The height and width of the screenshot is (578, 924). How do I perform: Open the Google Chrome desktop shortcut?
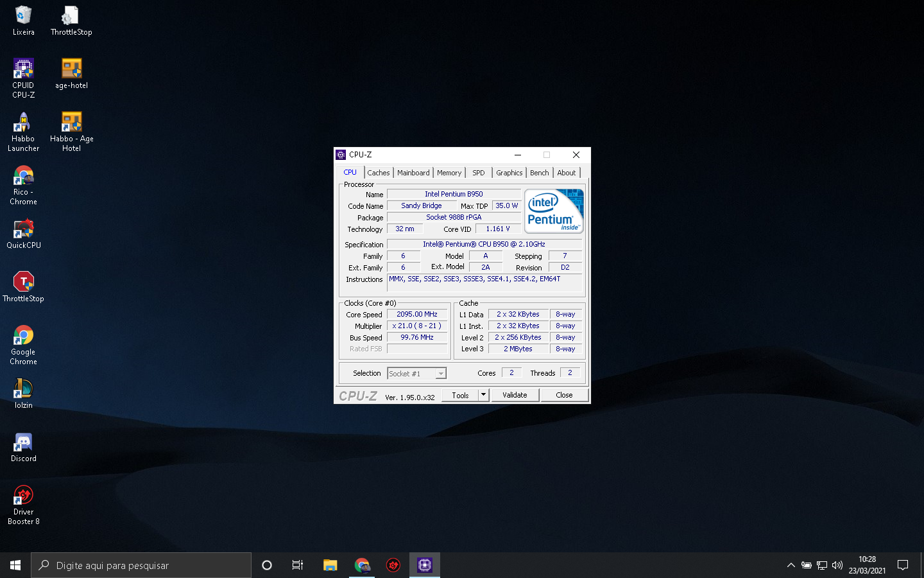pyautogui.click(x=23, y=345)
